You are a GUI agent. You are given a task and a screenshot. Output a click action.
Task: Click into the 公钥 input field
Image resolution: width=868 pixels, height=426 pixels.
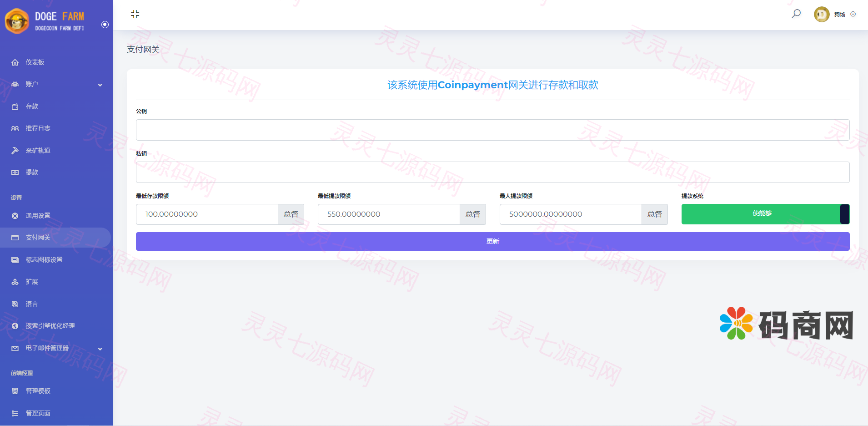pos(492,130)
